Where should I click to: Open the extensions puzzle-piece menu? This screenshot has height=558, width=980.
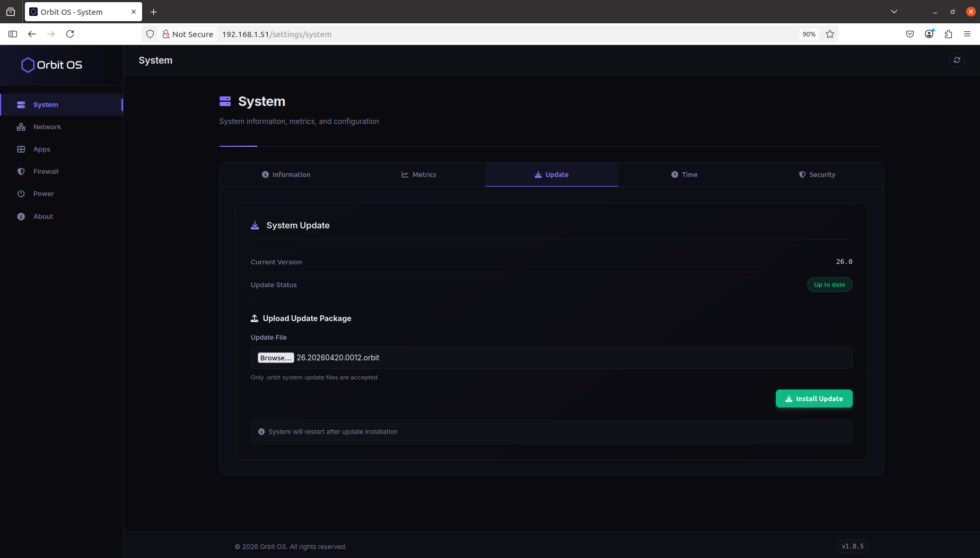(948, 33)
